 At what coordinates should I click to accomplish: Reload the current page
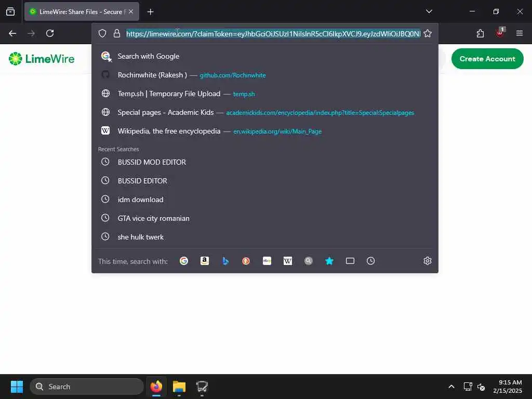50,33
